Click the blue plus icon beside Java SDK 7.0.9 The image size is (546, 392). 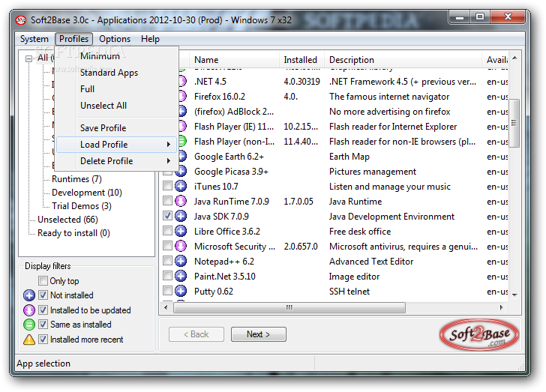click(x=180, y=216)
